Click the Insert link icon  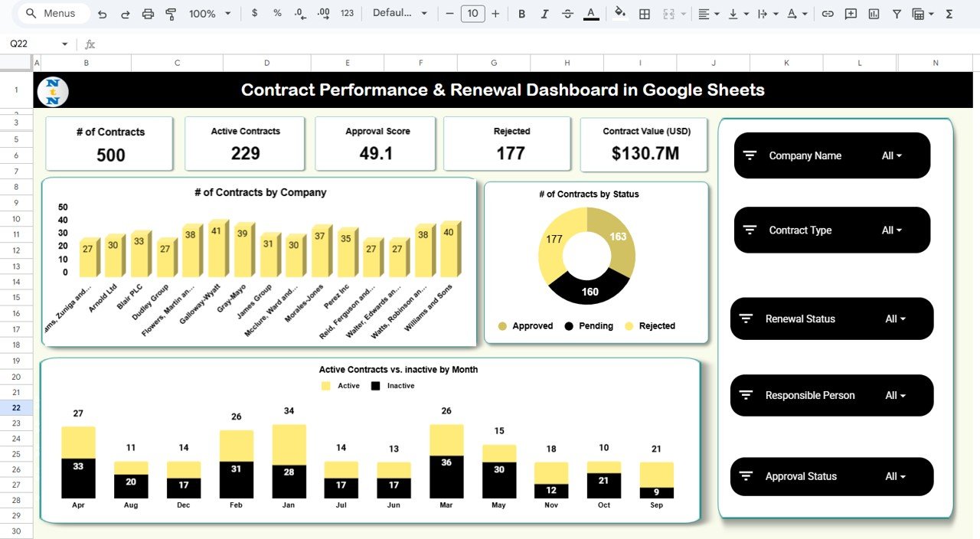pos(828,13)
